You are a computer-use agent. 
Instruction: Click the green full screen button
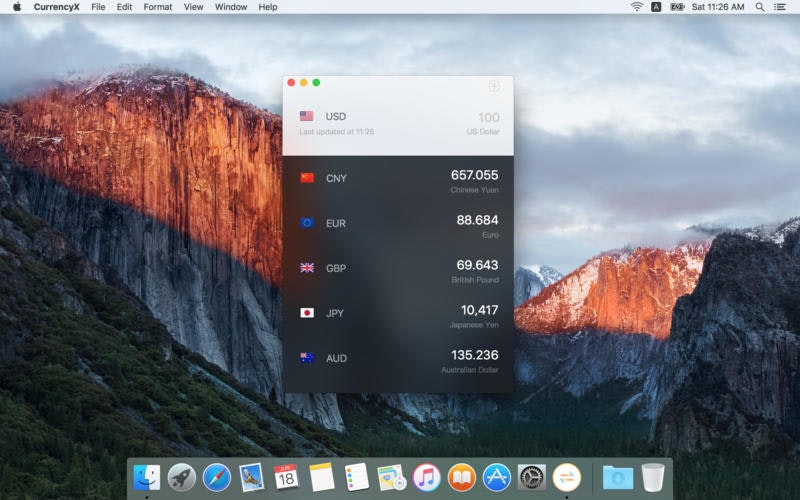coord(316,83)
